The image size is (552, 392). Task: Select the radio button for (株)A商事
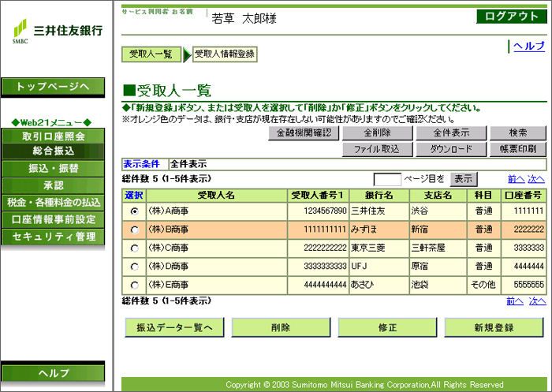134,211
